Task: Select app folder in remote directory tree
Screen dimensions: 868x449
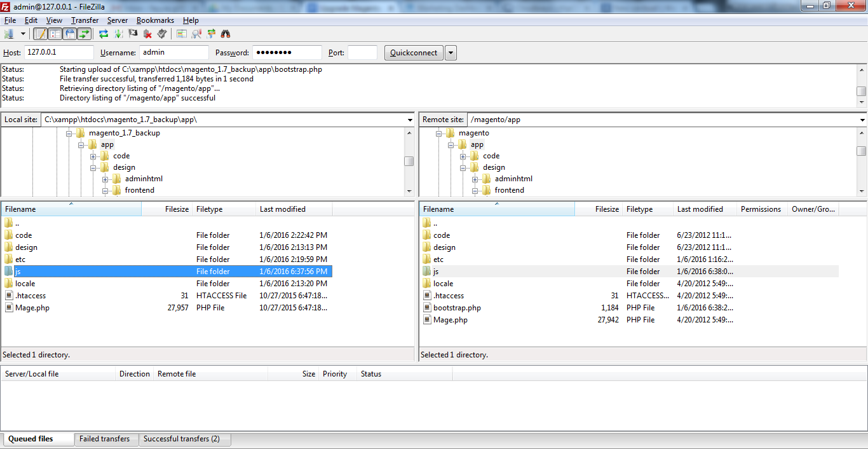Action: [477, 144]
